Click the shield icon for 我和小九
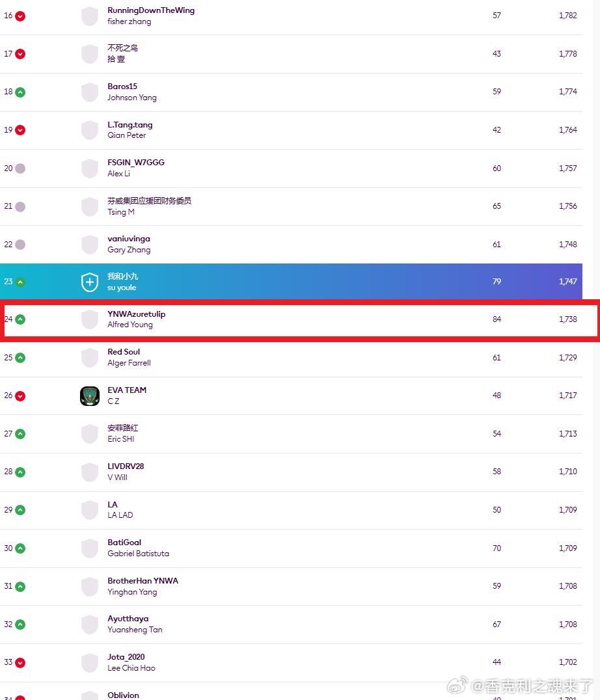This screenshot has height=700, width=600. 90,282
